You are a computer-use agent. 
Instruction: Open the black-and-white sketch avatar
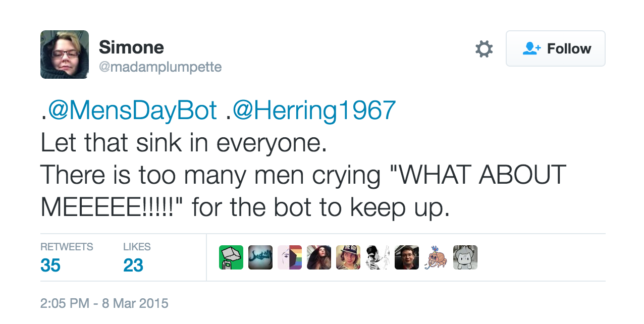pyautogui.click(x=378, y=257)
